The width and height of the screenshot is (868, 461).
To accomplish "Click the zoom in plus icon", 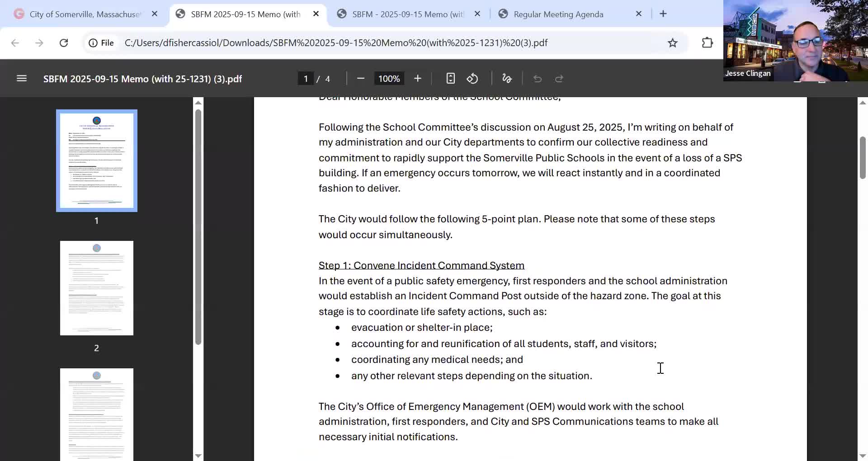I will click(417, 79).
